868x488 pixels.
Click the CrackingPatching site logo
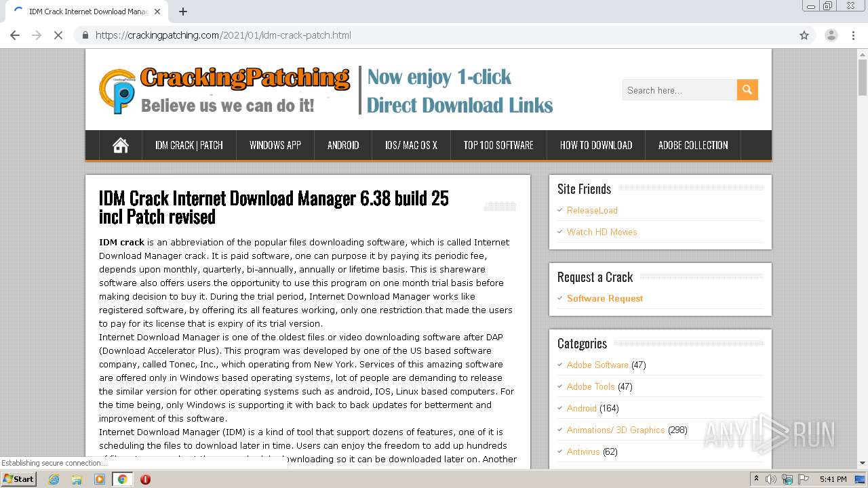coord(224,90)
